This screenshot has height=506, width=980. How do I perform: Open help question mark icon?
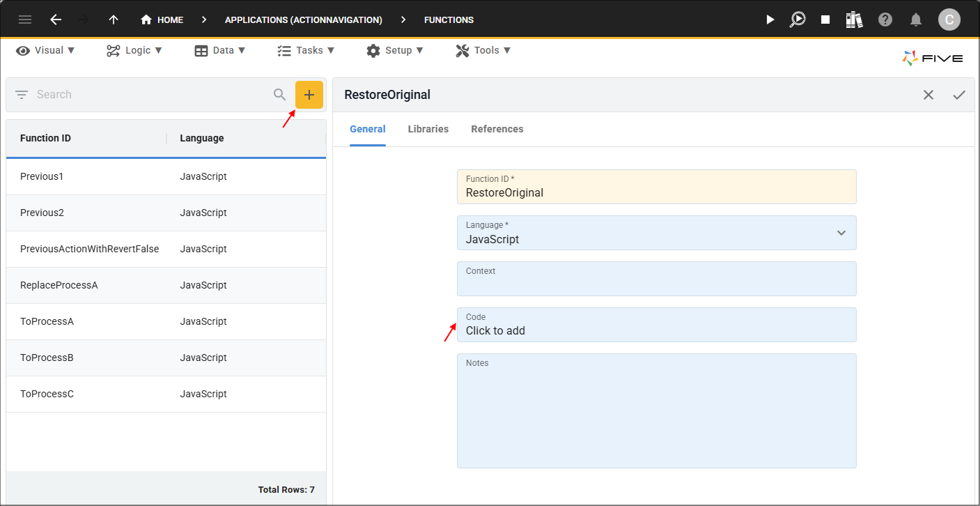click(885, 20)
